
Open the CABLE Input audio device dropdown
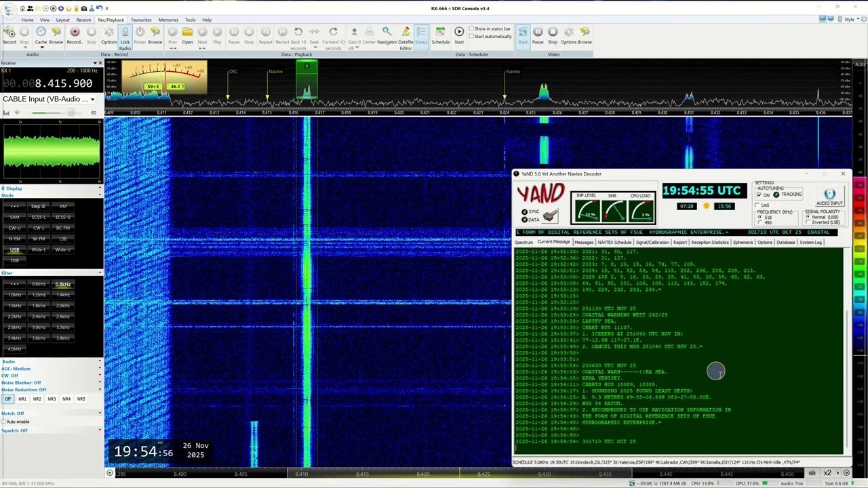tap(92, 100)
